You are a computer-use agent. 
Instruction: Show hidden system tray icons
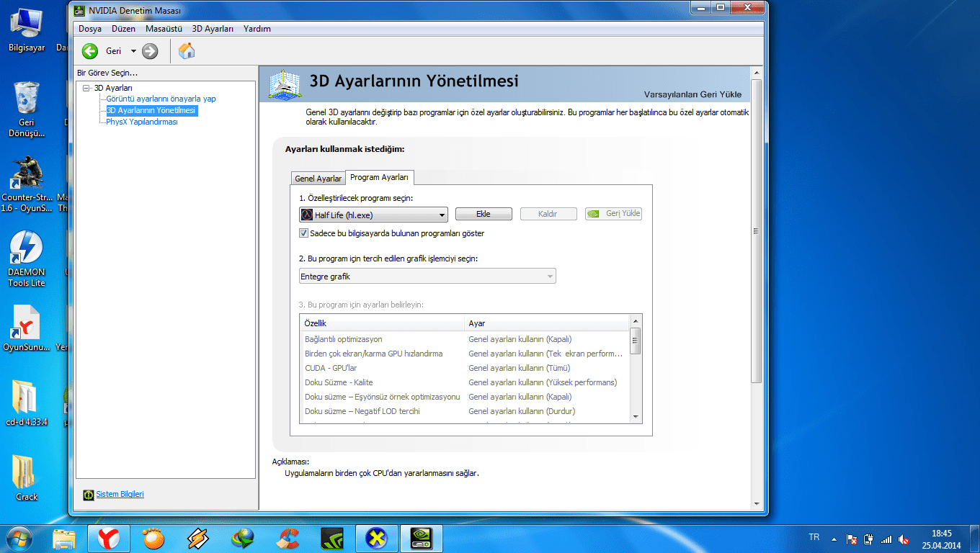pyautogui.click(x=834, y=539)
